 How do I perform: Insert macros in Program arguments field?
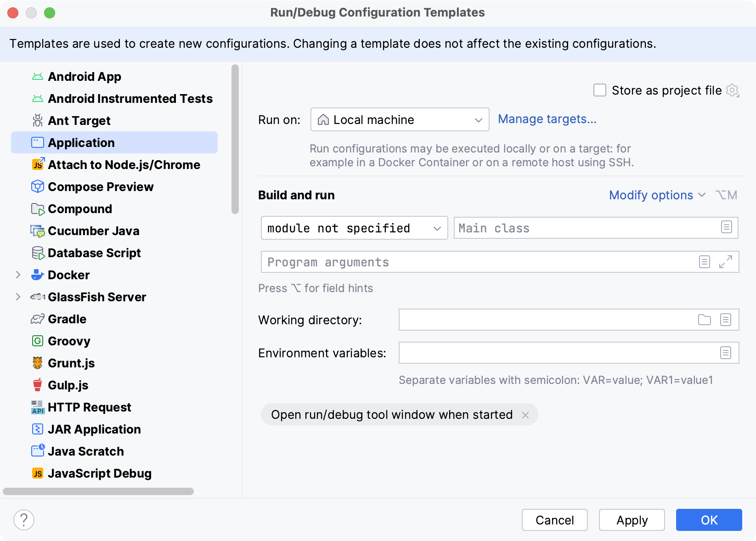[x=705, y=262]
